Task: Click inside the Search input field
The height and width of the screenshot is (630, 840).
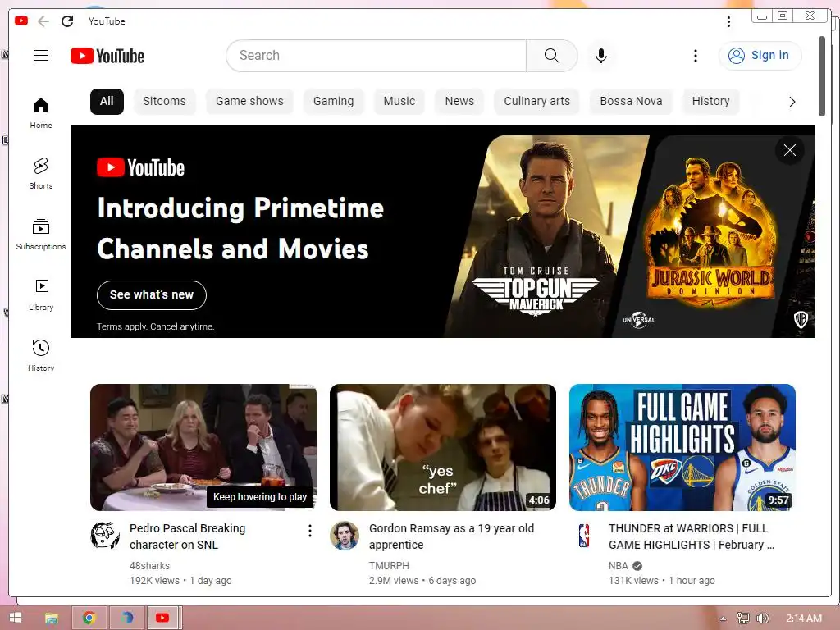Action: pos(376,56)
